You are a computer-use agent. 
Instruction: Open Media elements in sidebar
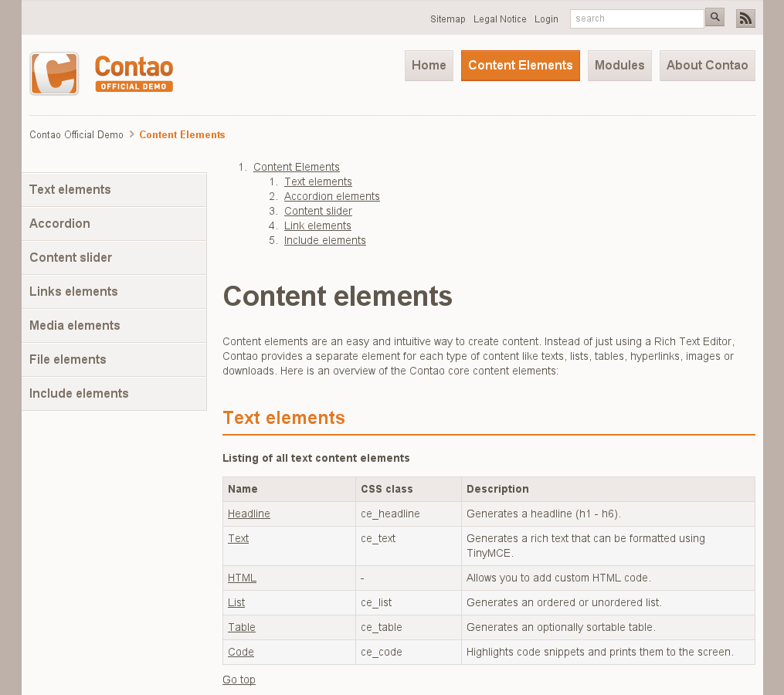tap(75, 326)
